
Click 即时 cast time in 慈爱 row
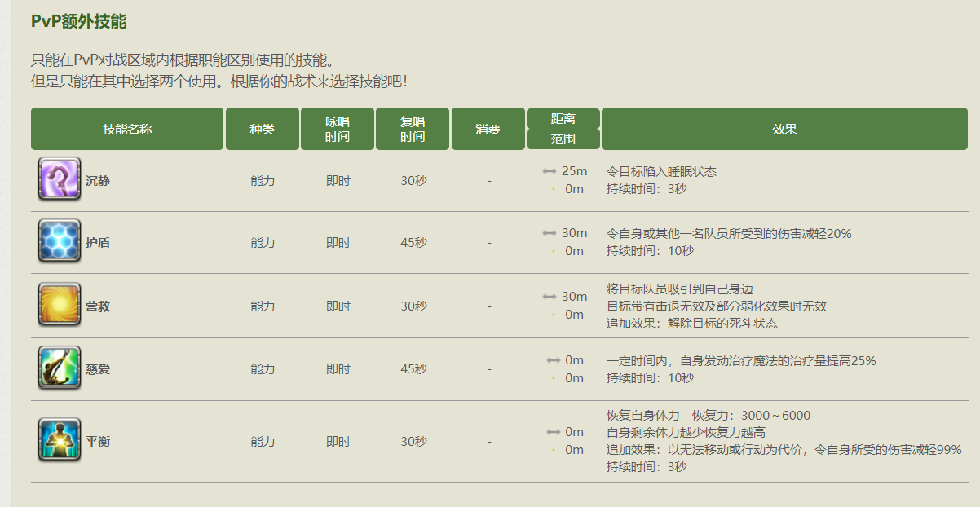[338, 369]
